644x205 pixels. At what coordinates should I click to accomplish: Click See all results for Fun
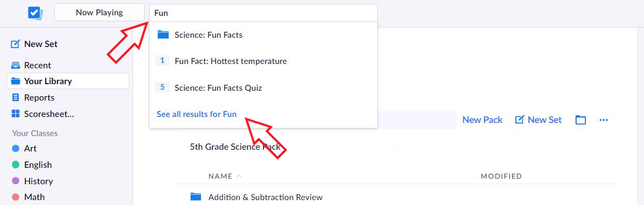[x=197, y=114]
